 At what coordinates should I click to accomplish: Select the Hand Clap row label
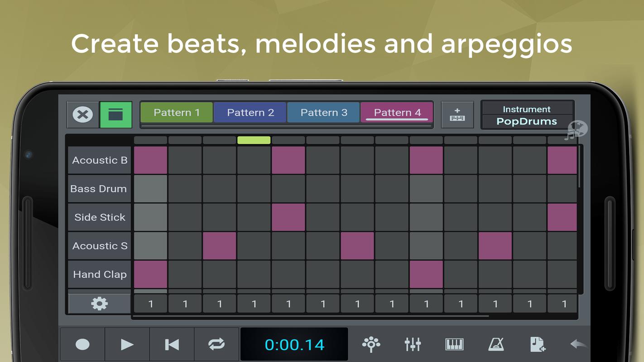(100, 274)
